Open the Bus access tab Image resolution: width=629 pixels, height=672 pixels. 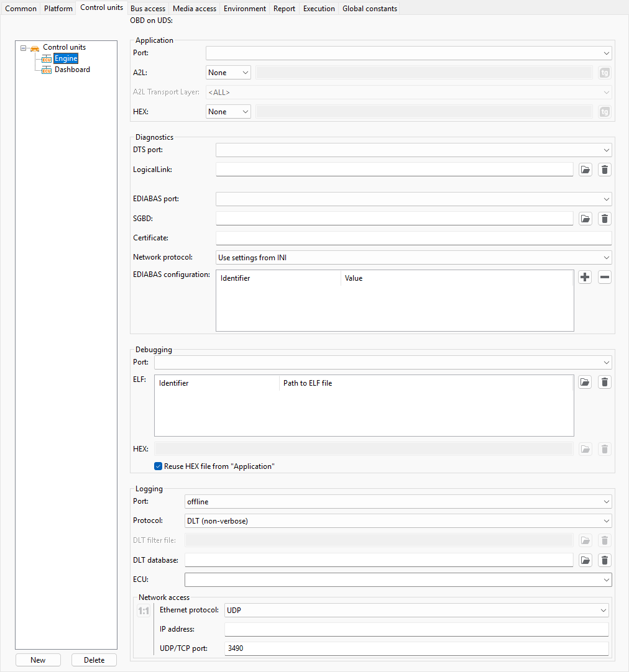tap(148, 9)
